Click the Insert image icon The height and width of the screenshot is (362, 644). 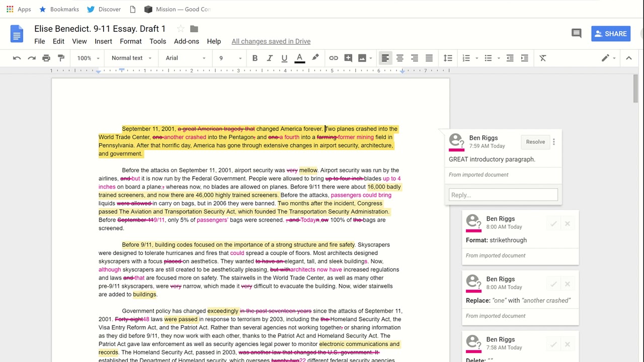(x=362, y=58)
